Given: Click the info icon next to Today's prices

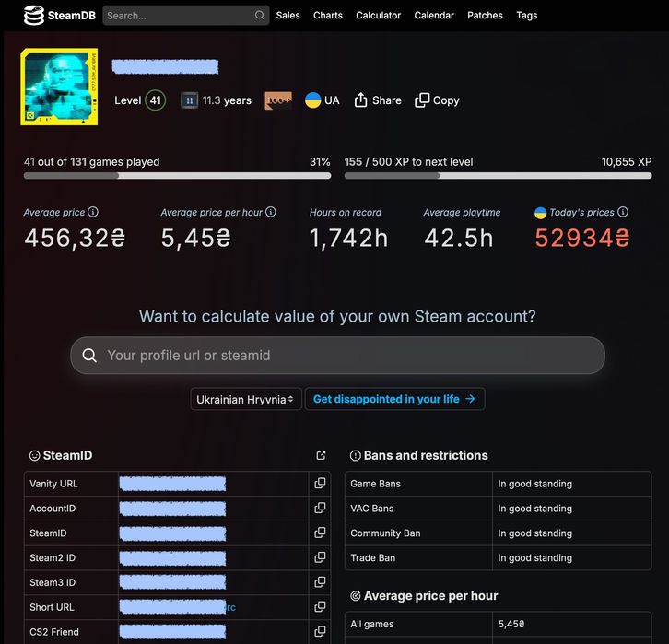Looking at the screenshot, I should [x=623, y=212].
